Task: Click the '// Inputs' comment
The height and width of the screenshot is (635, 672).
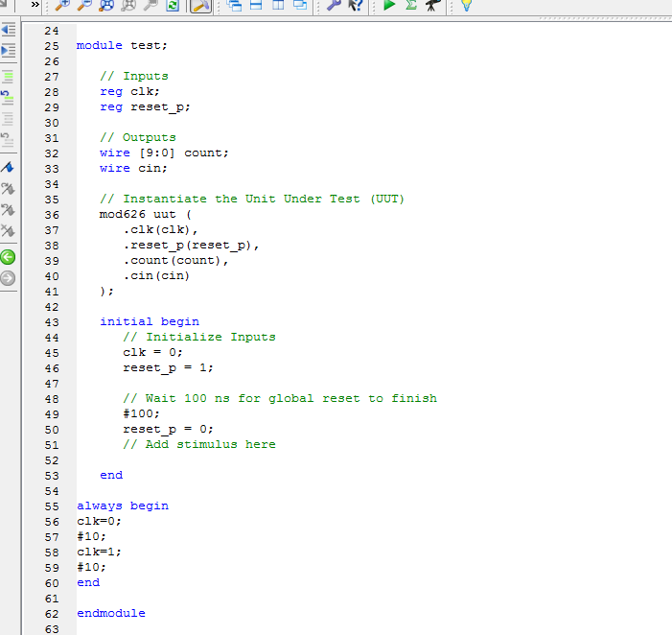Action: [133, 76]
